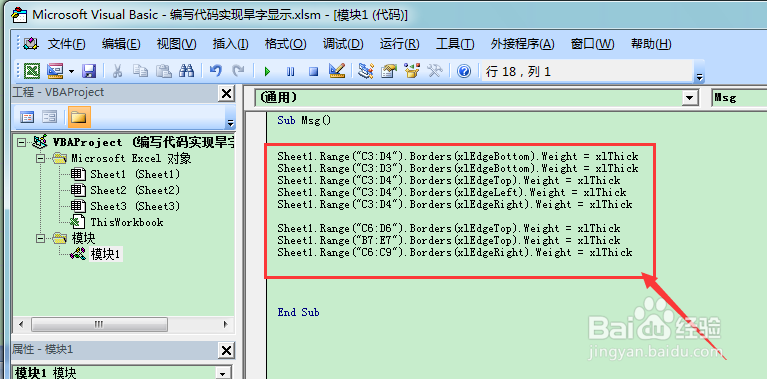
Task: Select VBAProject root tree item
Action: [x=144, y=142]
